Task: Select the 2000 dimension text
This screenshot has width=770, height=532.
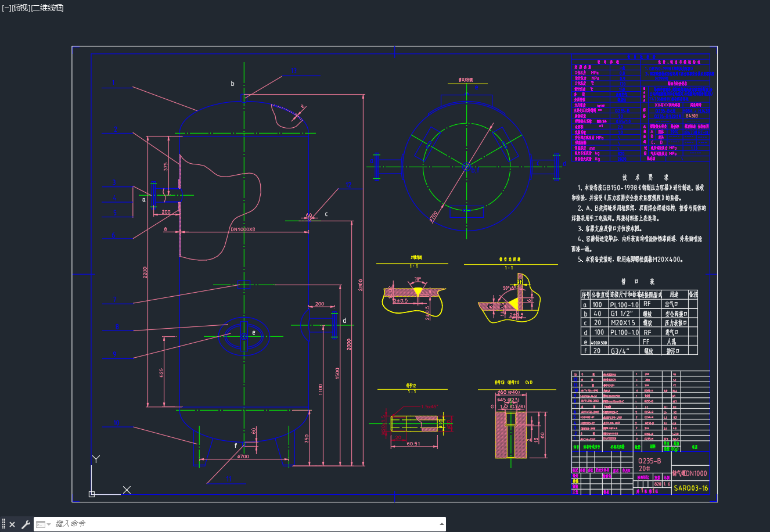Action: tap(349, 344)
